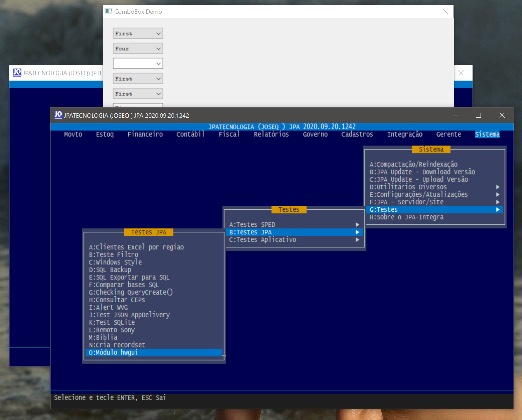This screenshot has width=522, height=420.
Task: Choose O:Módulo hwgui entry
Action: click(113, 352)
